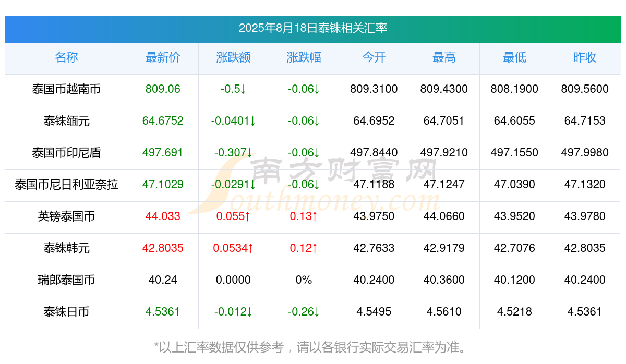This screenshot has height=364, width=626.
Task: Select latest price 64.6752
Action: click(x=163, y=121)
